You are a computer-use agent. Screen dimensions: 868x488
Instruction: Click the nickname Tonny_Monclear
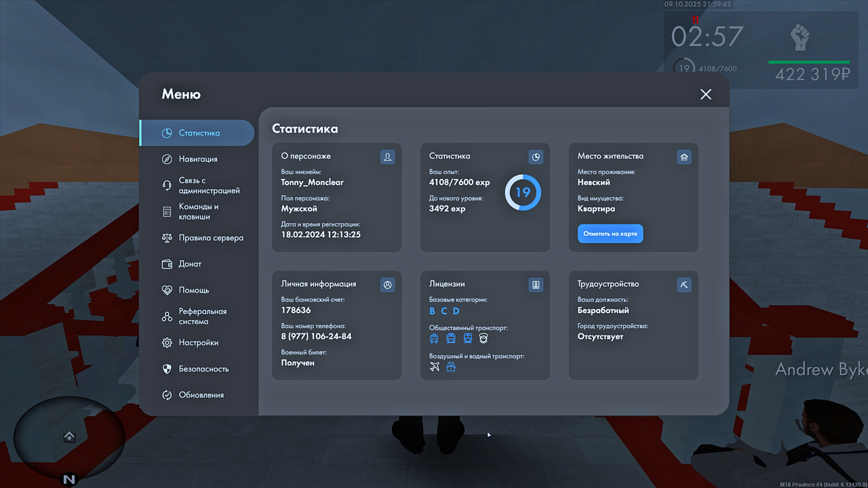[313, 182]
